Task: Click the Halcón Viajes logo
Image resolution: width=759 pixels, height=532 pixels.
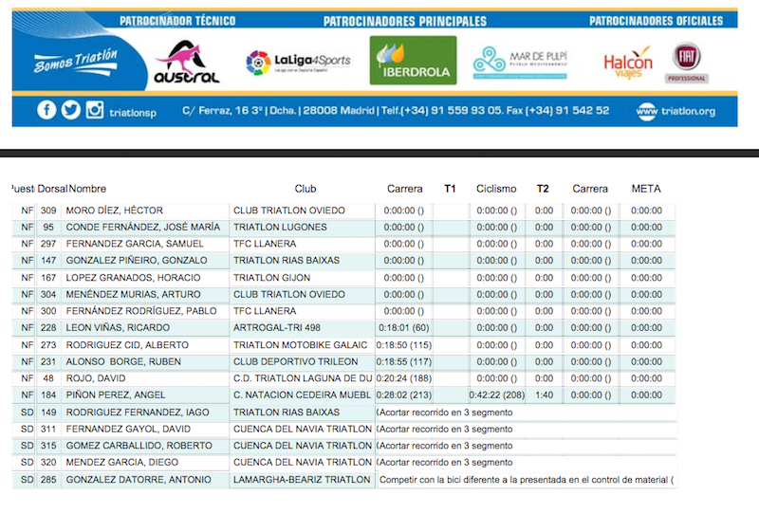Action: coord(628,63)
